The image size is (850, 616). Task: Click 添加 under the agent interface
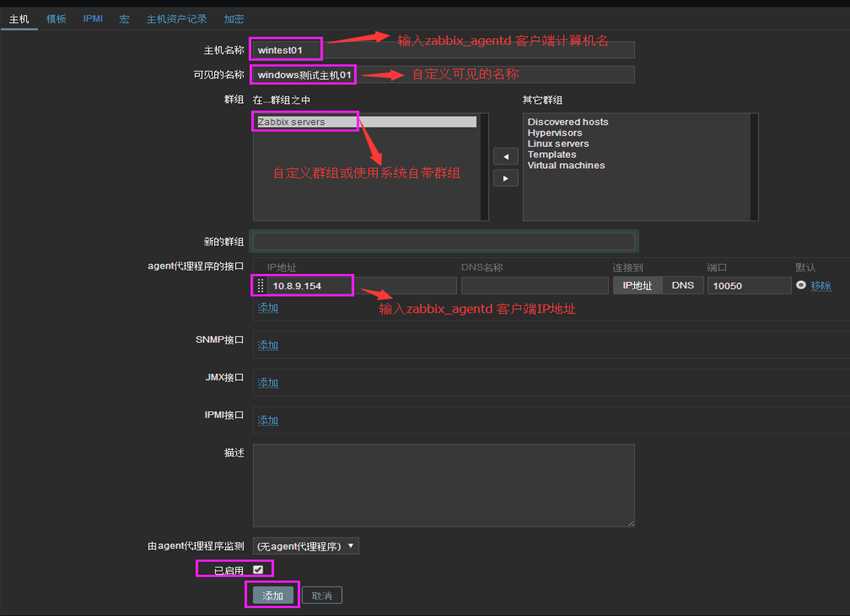[268, 308]
